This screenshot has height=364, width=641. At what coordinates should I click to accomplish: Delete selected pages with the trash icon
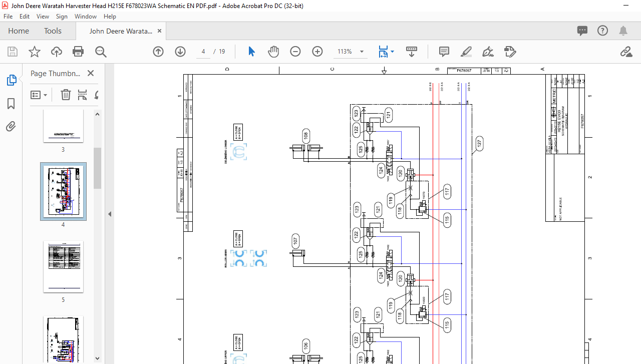[66, 95]
